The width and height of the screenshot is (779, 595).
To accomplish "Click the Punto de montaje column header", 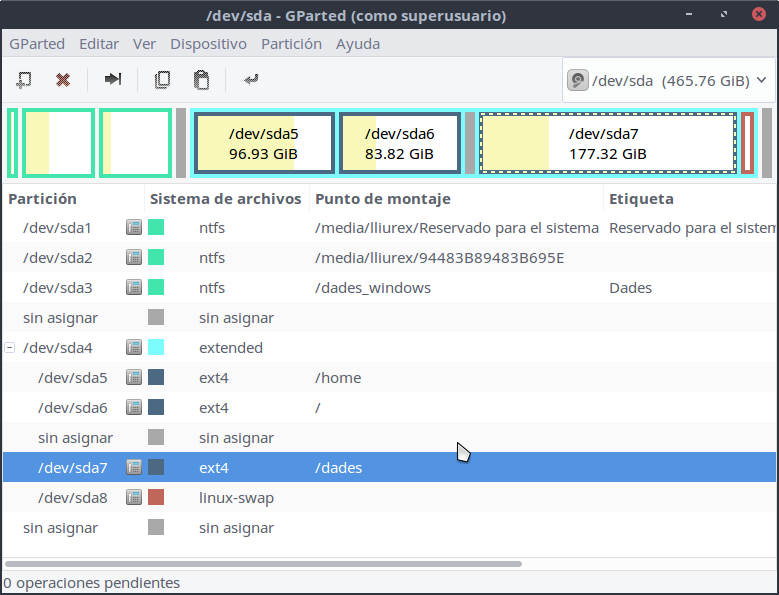I will click(x=383, y=199).
